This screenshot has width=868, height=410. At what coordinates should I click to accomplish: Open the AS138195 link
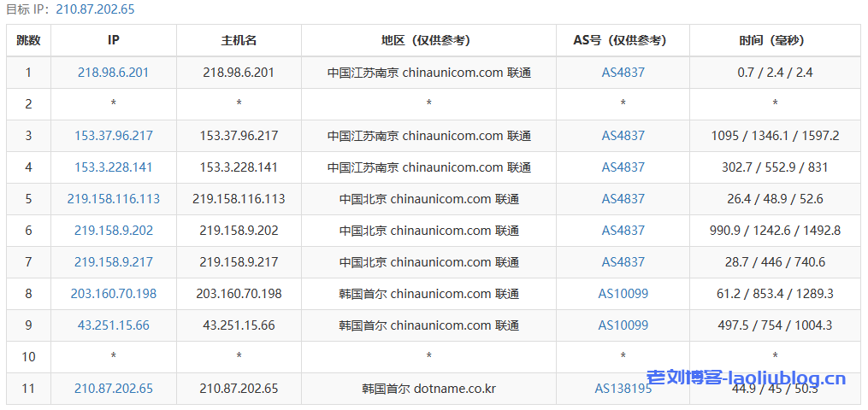[623, 389]
